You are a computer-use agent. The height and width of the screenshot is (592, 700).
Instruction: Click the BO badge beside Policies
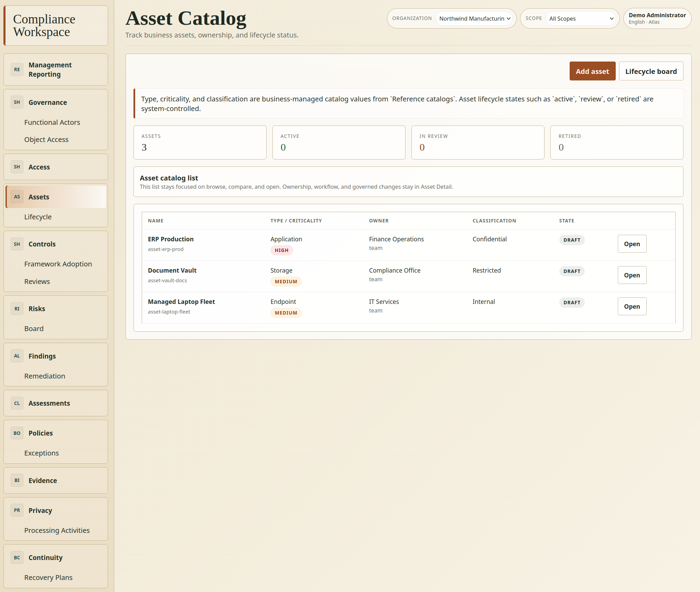click(x=17, y=433)
